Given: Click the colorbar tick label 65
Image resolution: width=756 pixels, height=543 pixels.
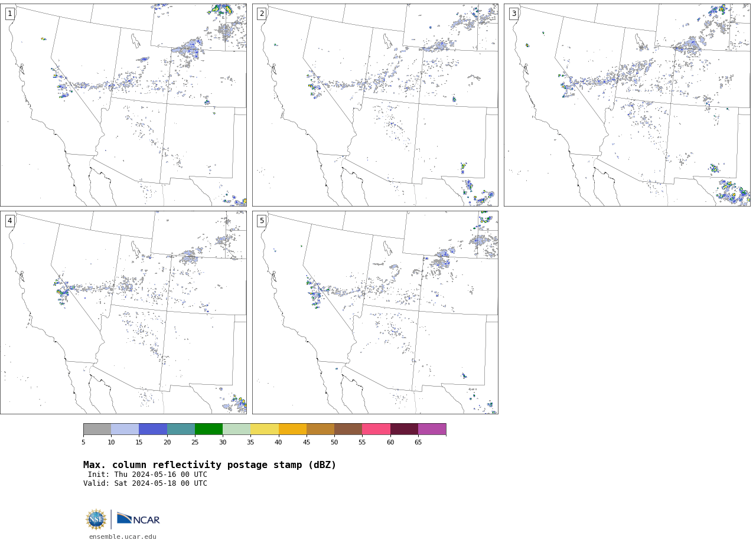Looking at the screenshot, I should click(418, 442).
